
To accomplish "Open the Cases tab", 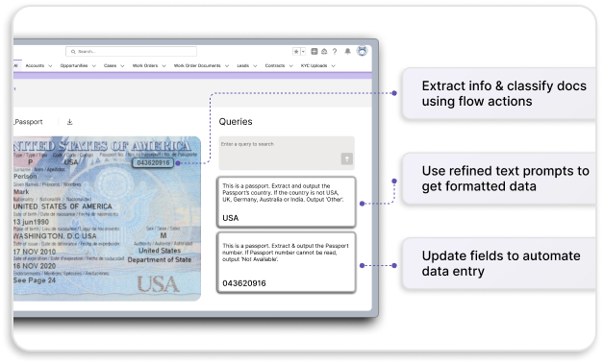I will click(110, 65).
